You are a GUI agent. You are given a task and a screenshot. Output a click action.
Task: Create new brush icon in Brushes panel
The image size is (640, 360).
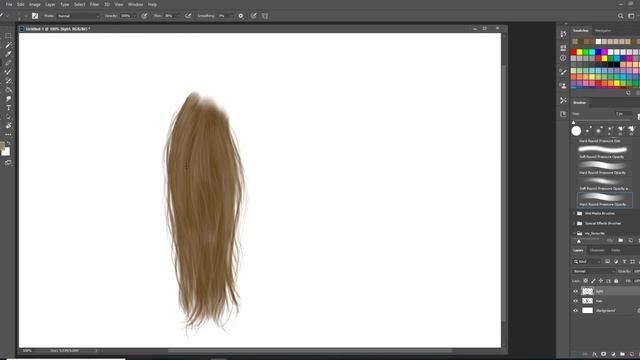pos(631,240)
